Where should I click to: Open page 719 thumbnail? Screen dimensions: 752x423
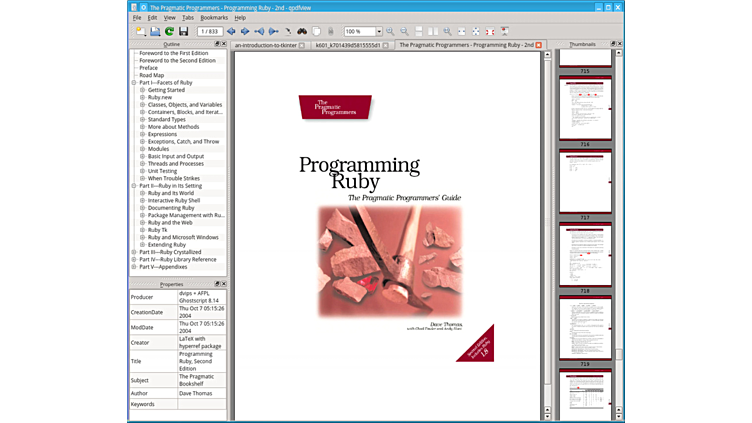pyautogui.click(x=585, y=328)
